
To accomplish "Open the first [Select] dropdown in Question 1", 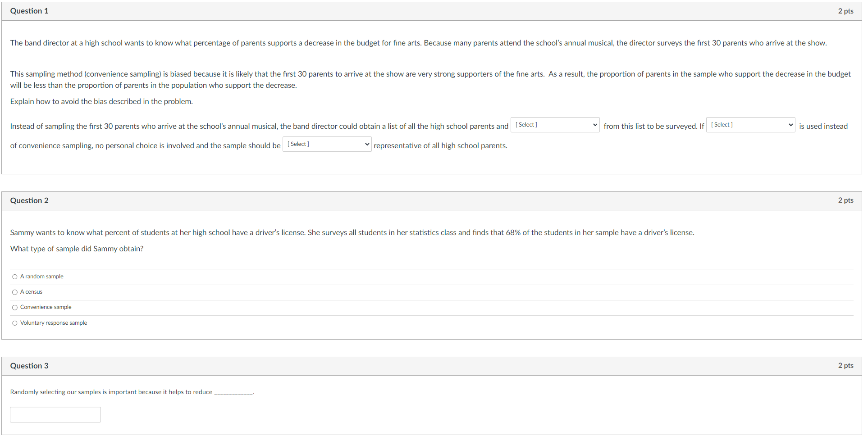I will click(x=555, y=125).
